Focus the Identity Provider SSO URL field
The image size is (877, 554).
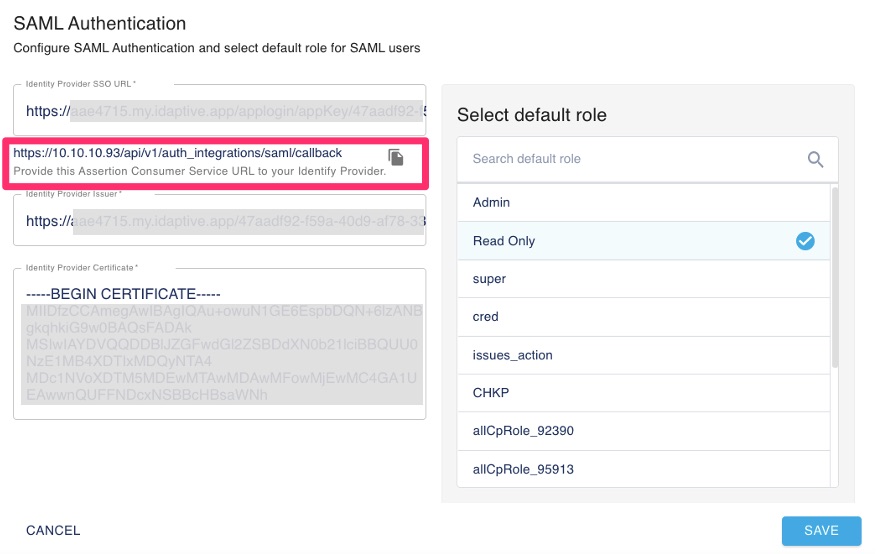click(x=220, y=111)
